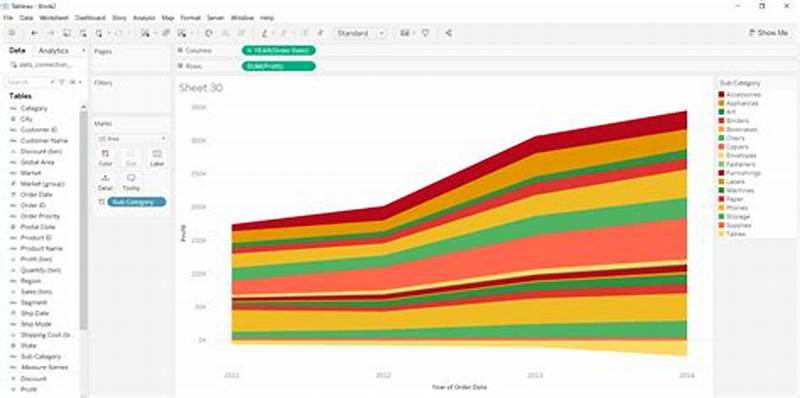The height and width of the screenshot is (398, 800).
Task: Open the Data menu
Action: click(x=26, y=18)
